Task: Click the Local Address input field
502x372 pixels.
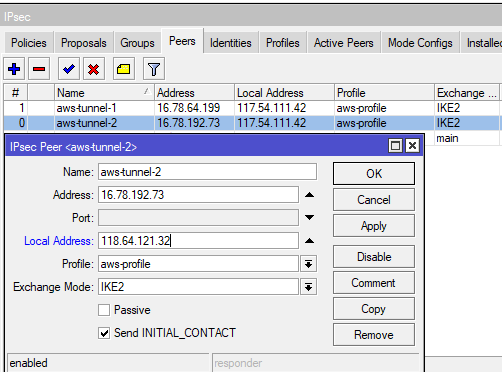Action: pos(198,241)
